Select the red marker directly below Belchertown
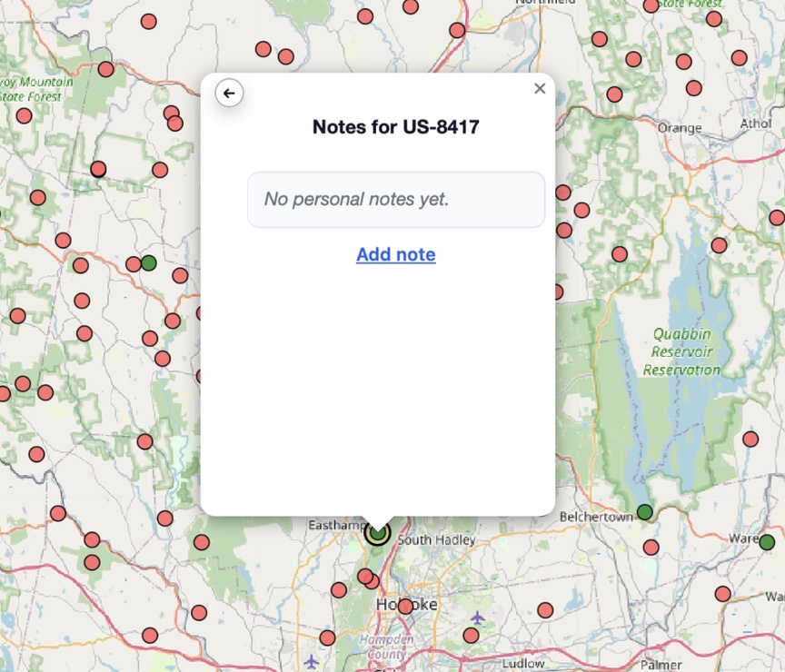The width and height of the screenshot is (785, 672). click(651, 548)
